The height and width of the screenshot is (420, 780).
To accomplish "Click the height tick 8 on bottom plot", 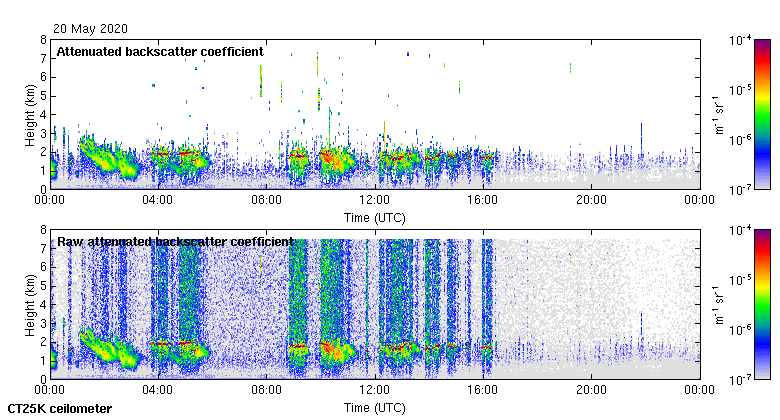I will pyautogui.click(x=44, y=230).
